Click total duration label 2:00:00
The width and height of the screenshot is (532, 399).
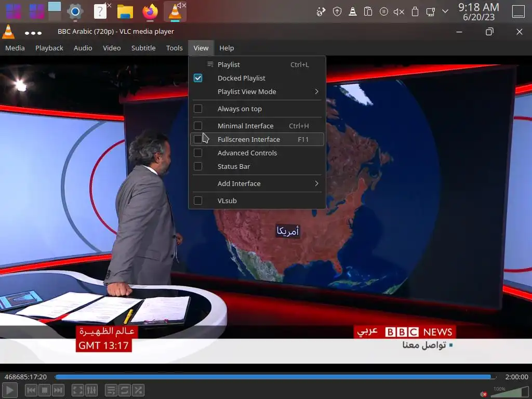click(x=516, y=377)
